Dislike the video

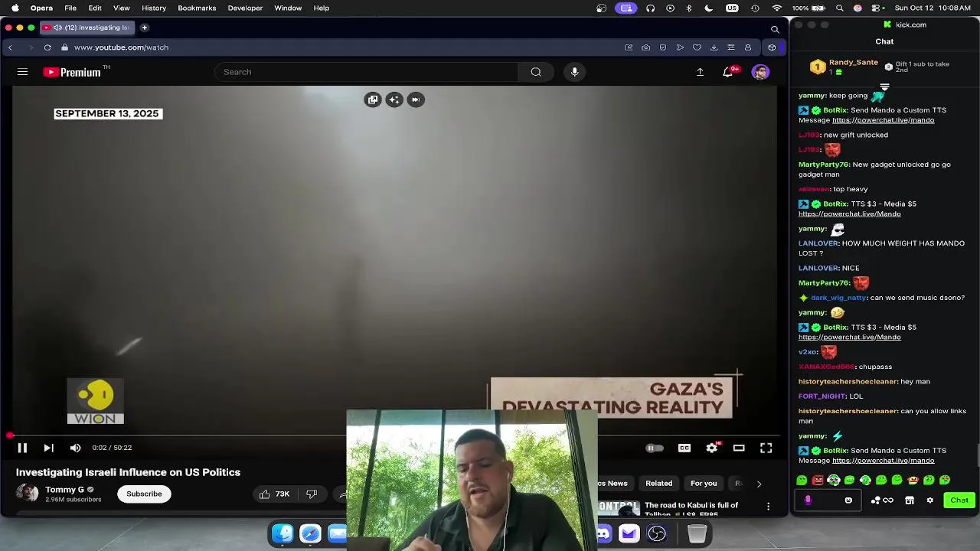click(312, 494)
